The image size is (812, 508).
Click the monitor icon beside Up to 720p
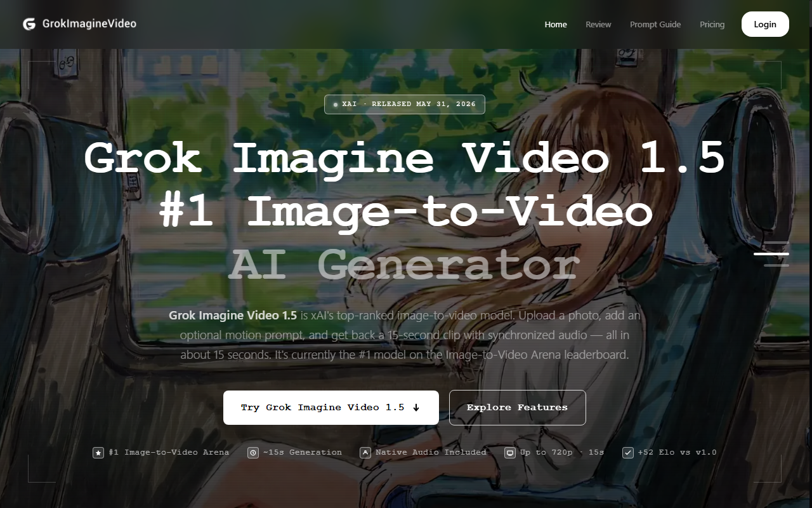(509, 453)
